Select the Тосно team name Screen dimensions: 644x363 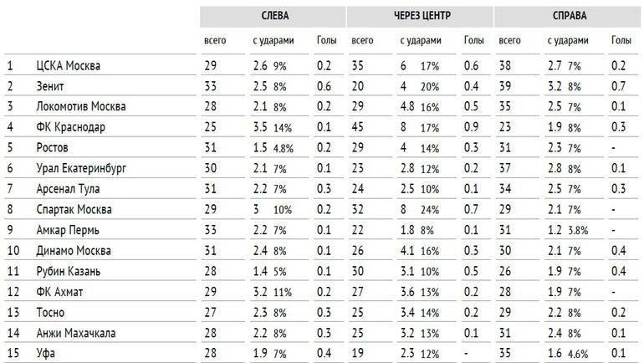pos(50,312)
